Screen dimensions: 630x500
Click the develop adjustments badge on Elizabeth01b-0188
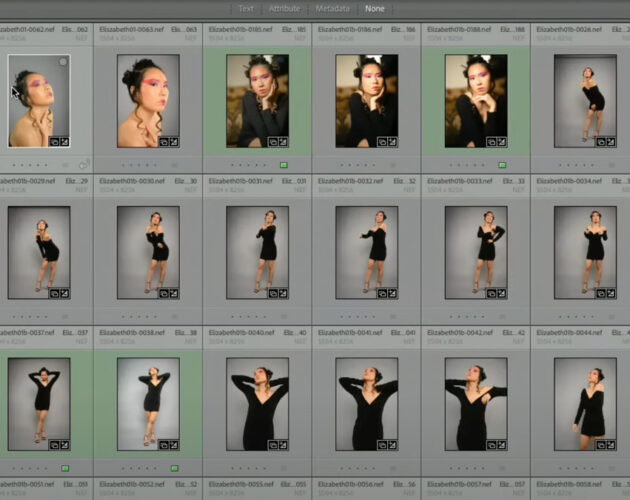[x=501, y=142]
